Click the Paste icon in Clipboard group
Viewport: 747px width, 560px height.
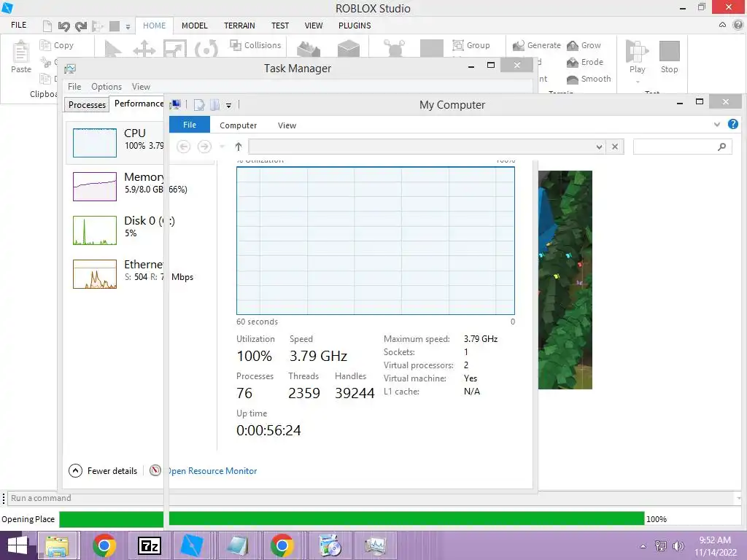tap(21, 52)
